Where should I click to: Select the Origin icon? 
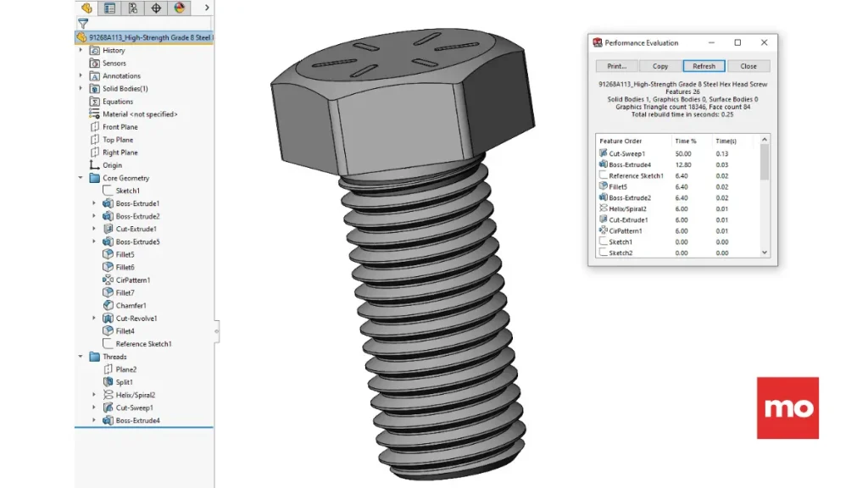coord(95,165)
